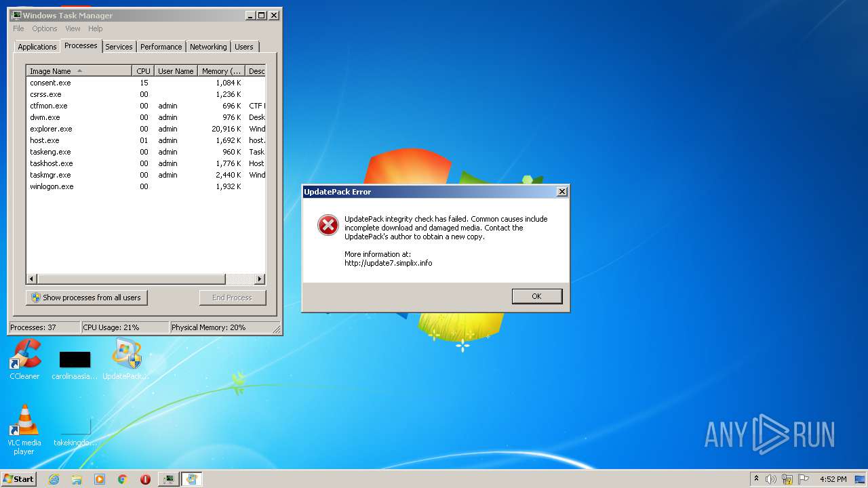
Task: Launch Google Chrome from taskbar
Action: 122,479
